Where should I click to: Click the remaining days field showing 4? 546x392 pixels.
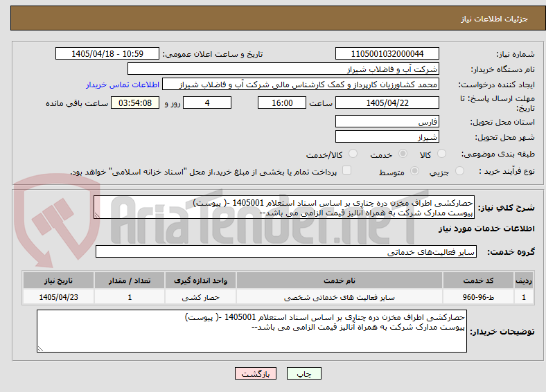[x=207, y=103]
